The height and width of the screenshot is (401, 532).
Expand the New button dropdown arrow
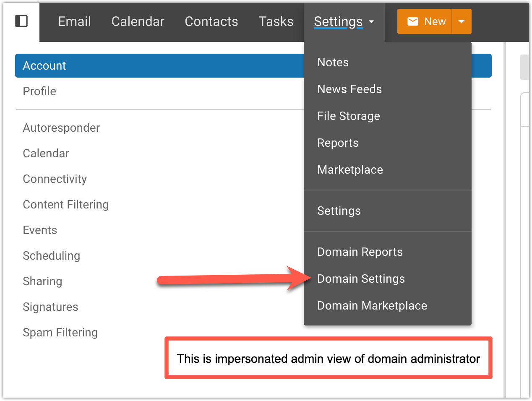coord(462,21)
